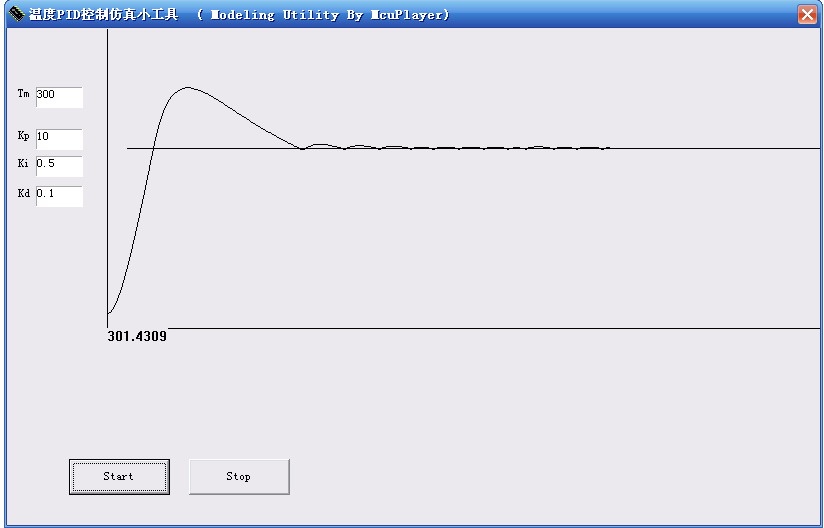824x528 pixels.
Task: Close the PID simulation window
Action: pos(806,14)
